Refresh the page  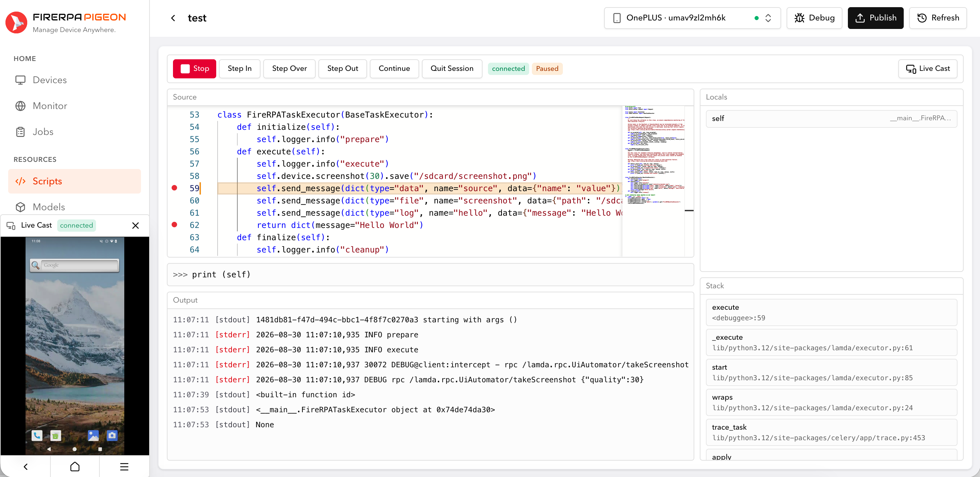pyautogui.click(x=938, y=18)
